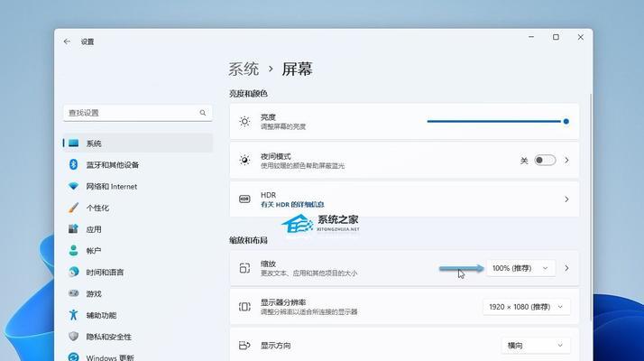Expand the 缩放 row chevron

[566, 268]
